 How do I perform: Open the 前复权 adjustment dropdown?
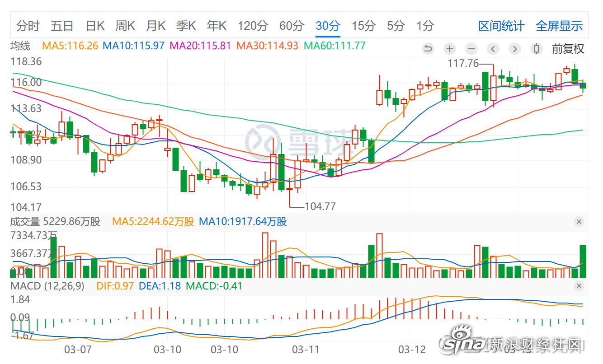(x=568, y=49)
